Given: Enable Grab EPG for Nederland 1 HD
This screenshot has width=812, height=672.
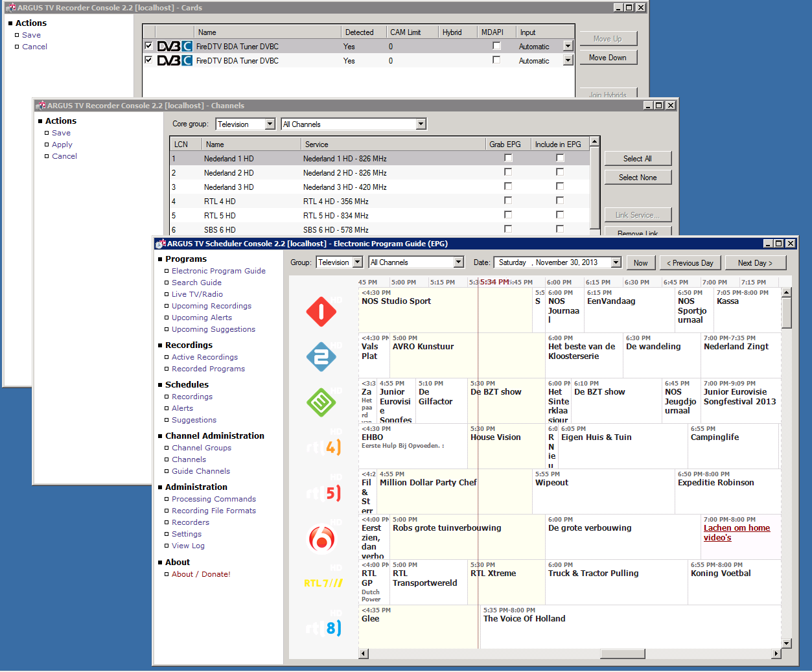Looking at the screenshot, I should [508, 158].
